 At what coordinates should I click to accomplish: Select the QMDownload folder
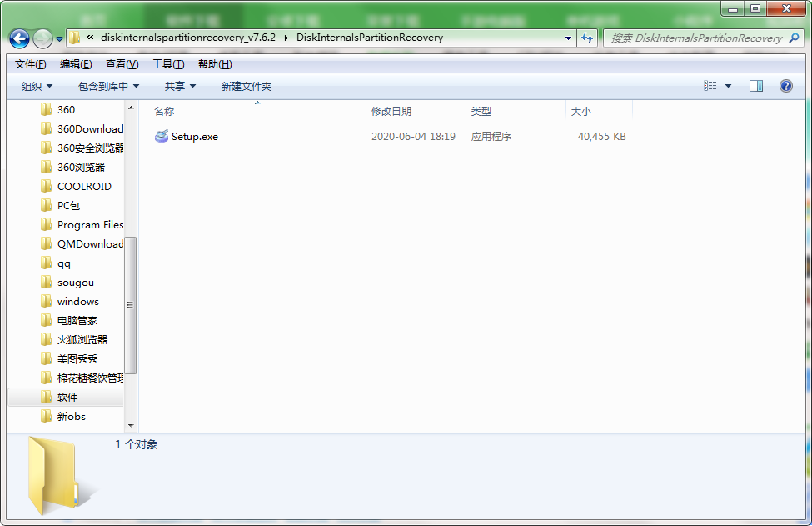[x=82, y=244]
